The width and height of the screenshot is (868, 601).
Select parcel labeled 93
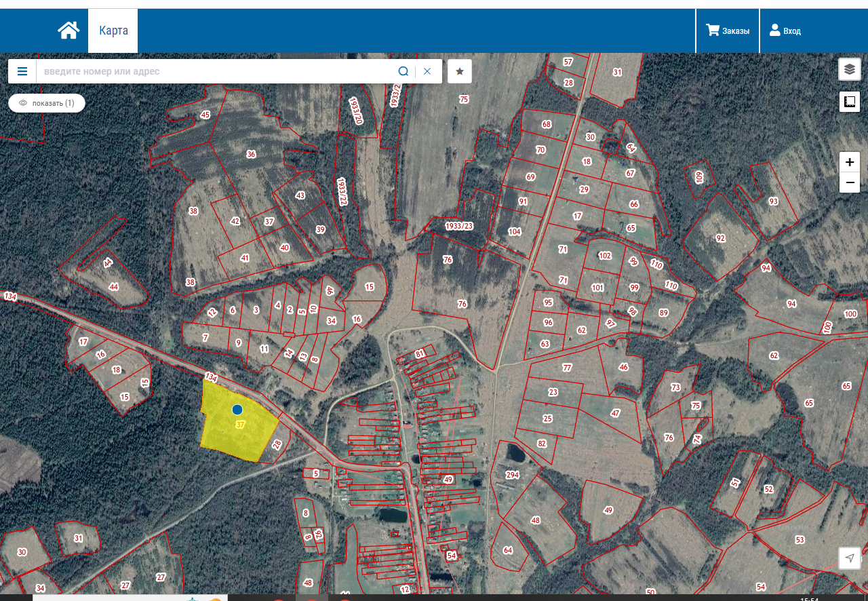pos(773,201)
